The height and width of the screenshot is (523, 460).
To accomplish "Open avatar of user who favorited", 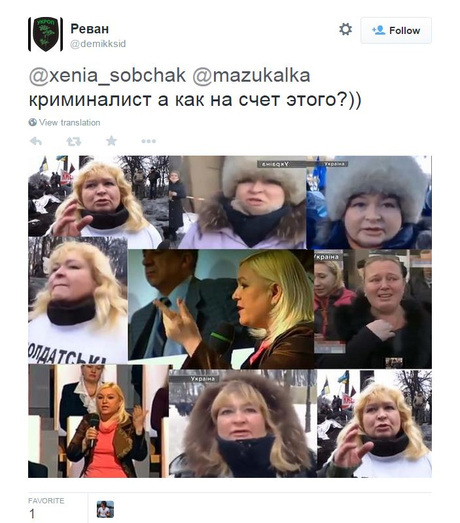I will coord(105,509).
